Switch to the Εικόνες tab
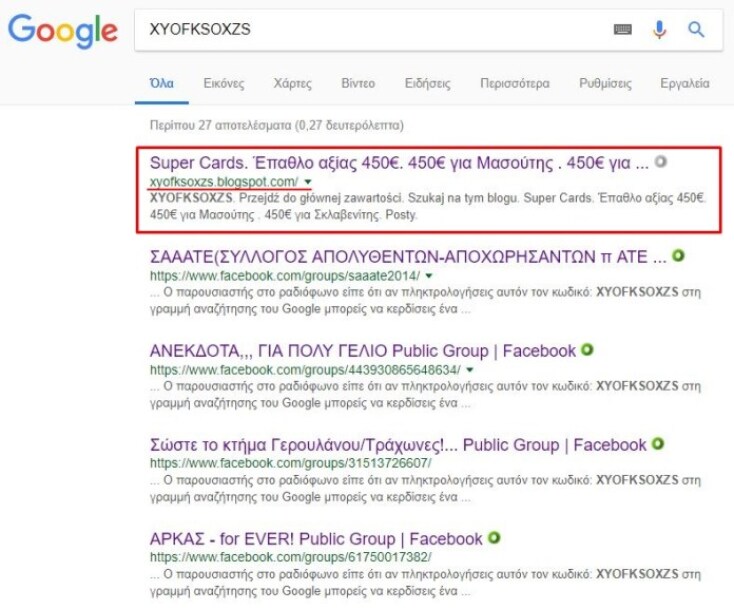734x609 pixels. (x=223, y=83)
